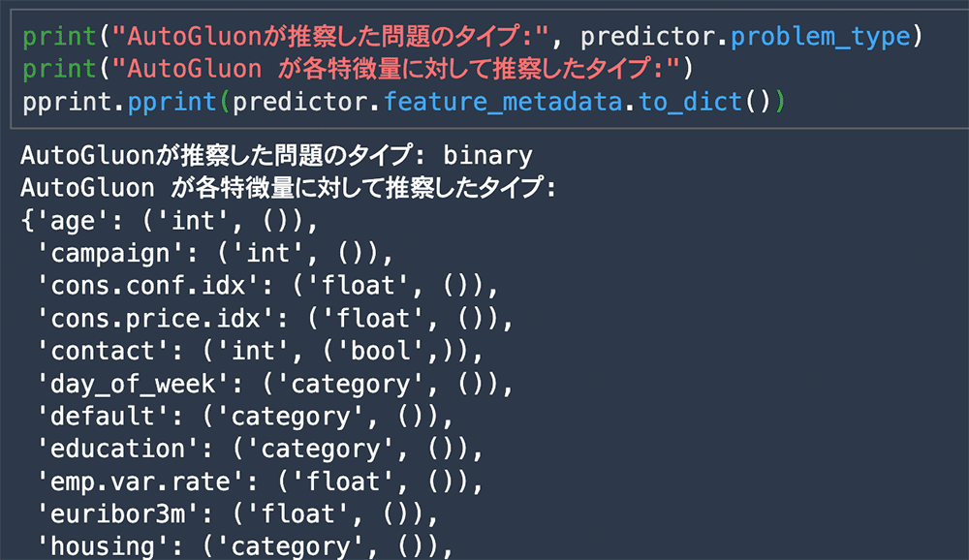Click the 'contact' bool entry line
The height and width of the screenshot is (560, 969).
pos(260,351)
